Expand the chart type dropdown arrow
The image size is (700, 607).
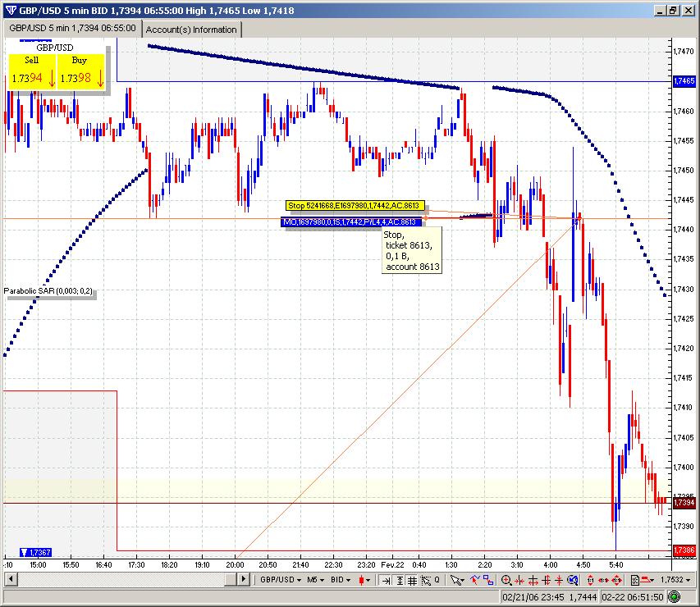[368, 580]
